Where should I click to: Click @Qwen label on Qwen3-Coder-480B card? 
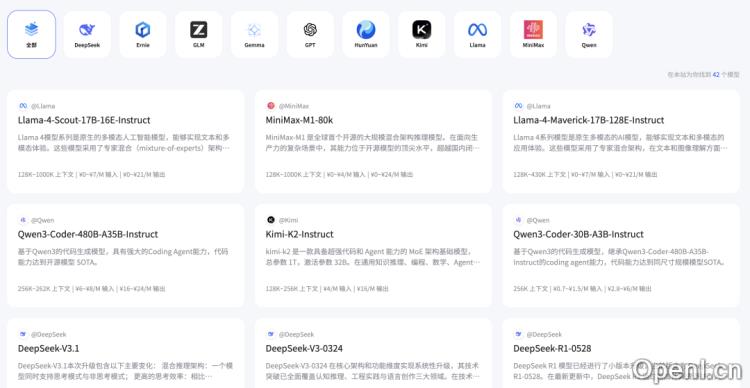tap(43, 220)
